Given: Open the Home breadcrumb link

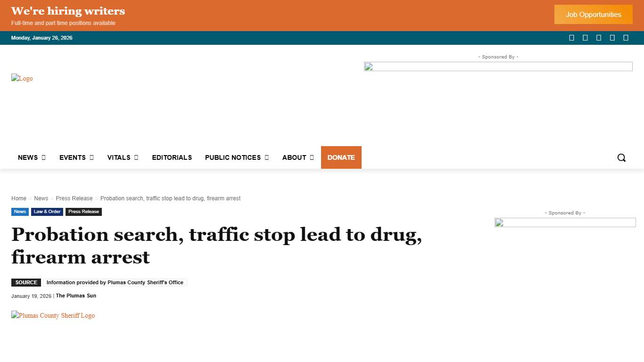Looking at the screenshot, I should click(19, 198).
